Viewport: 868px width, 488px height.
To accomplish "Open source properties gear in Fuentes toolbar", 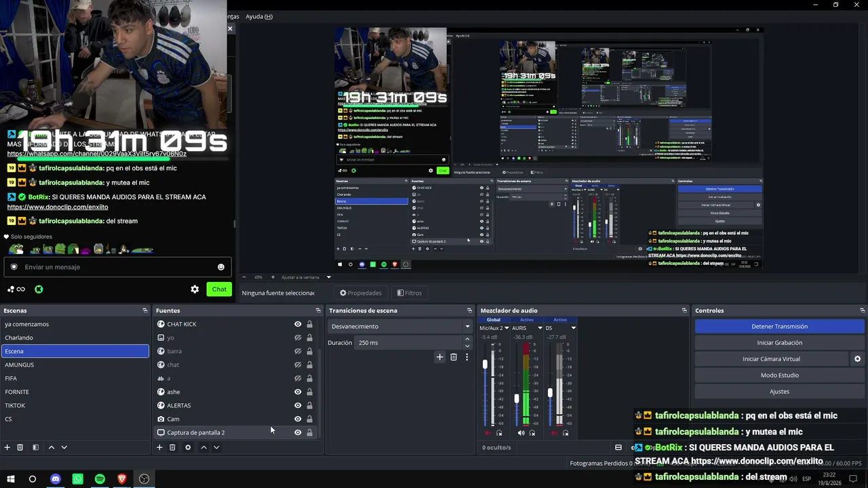I will (188, 447).
